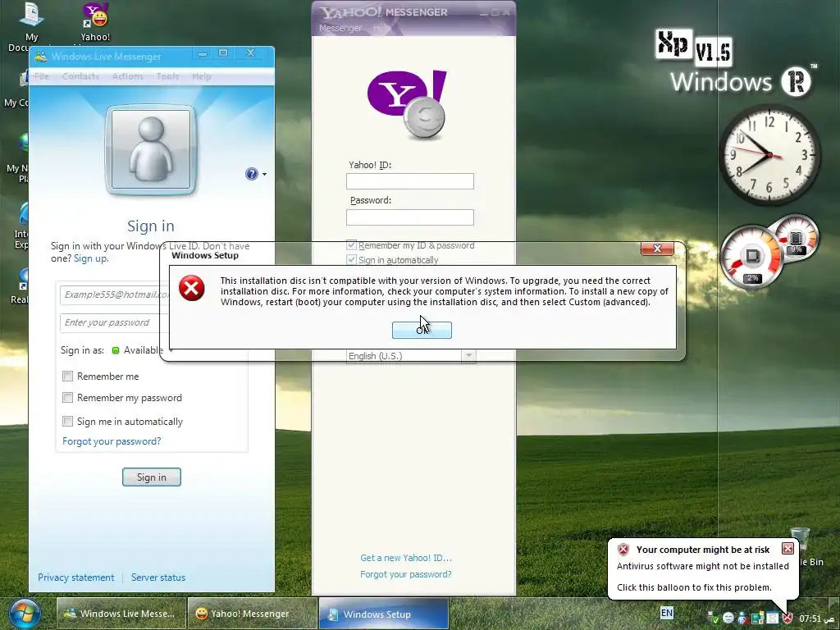Focus the Yahoo Password input field
Image resolution: width=840 pixels, height=630 pixels.
click(x=410, y=217)
